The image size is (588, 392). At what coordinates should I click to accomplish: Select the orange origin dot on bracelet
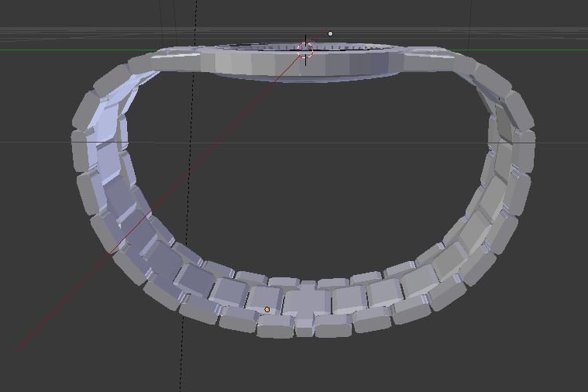pos(267,310)
